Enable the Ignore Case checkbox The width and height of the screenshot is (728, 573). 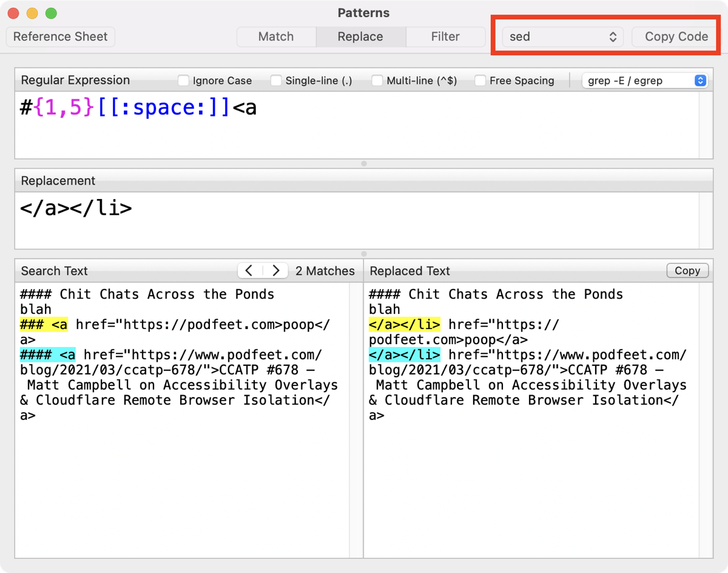click(x=183, y=81)
